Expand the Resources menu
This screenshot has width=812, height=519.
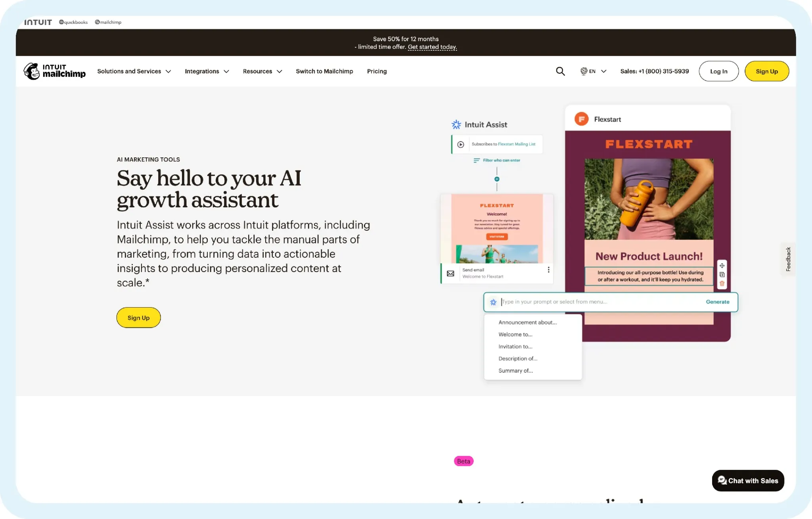pyautogui.click(x=262, y=71)
